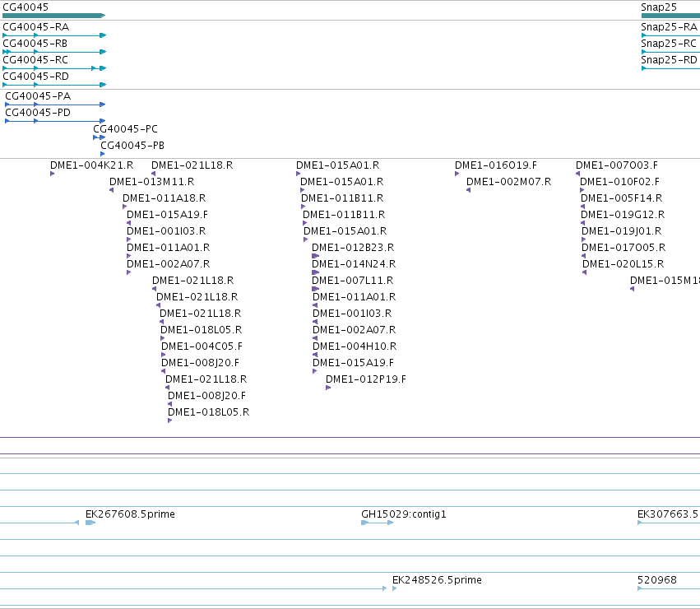Select feature DME1-004K21.R

pos(92,165)
